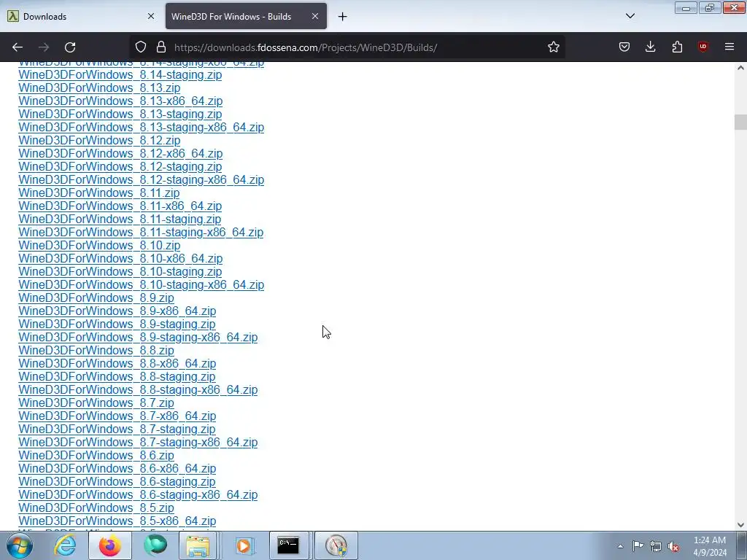This screenshot has width=747, height=560.
Task: Open WineD3DForWindows_8.10.zip link
Action: [99, 245]
